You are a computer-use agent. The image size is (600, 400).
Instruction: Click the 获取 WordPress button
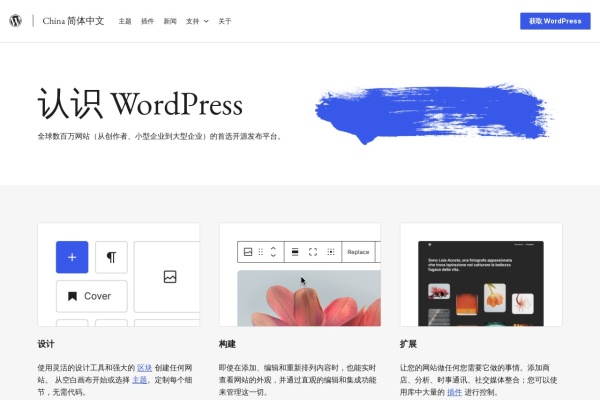click(555, 21)
